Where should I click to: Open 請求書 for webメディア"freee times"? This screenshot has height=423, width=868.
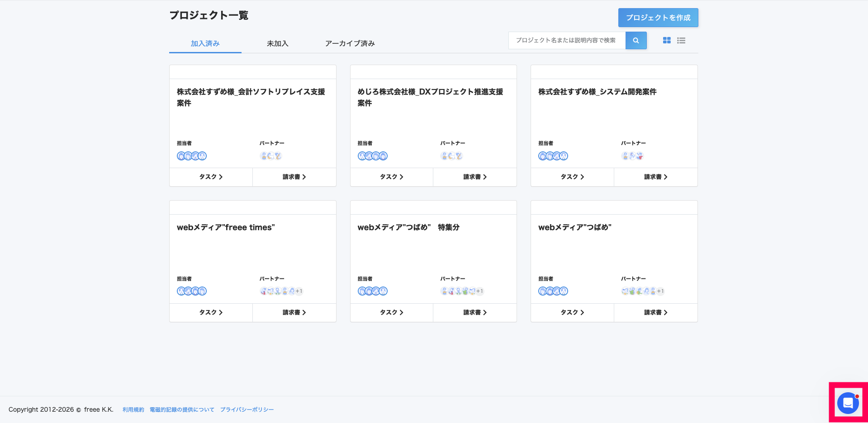tap(294, 312)
